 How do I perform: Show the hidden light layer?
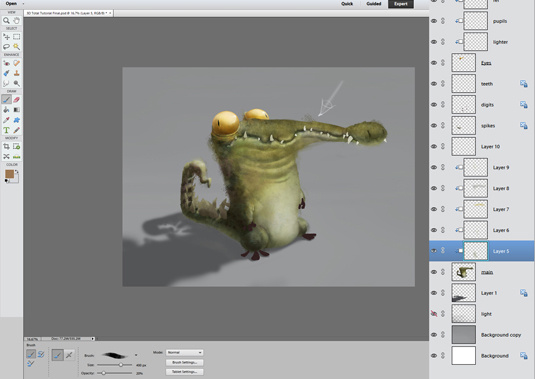click(x=434, y=314)
